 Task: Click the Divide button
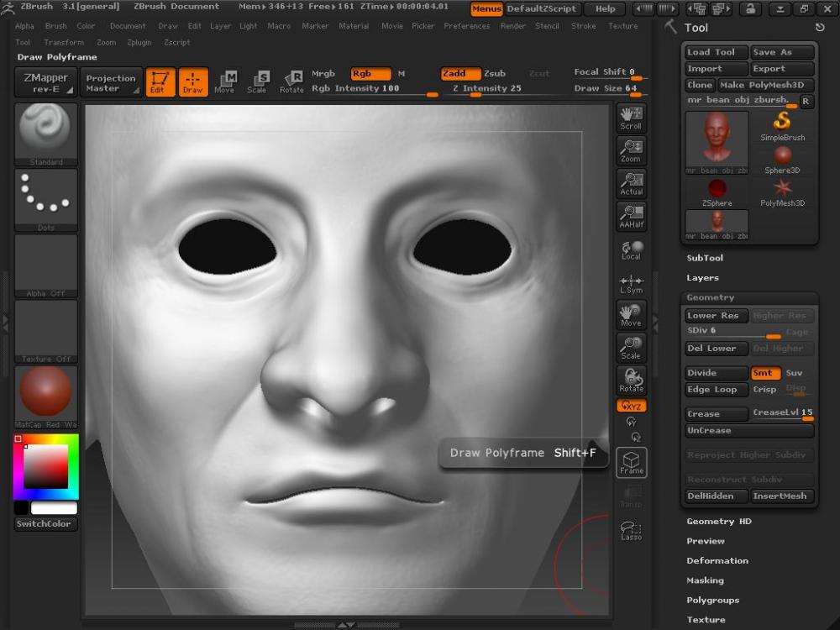pyautogui.click(x=716, y=373)
